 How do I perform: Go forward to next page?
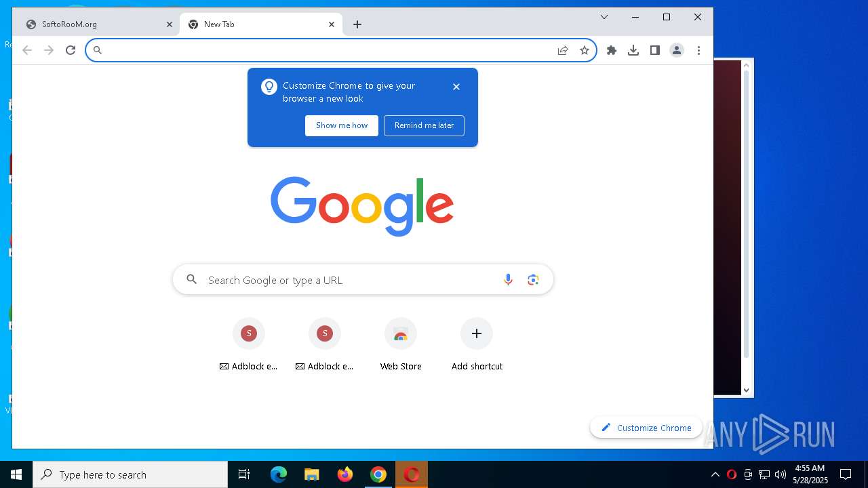coord(49,50)
